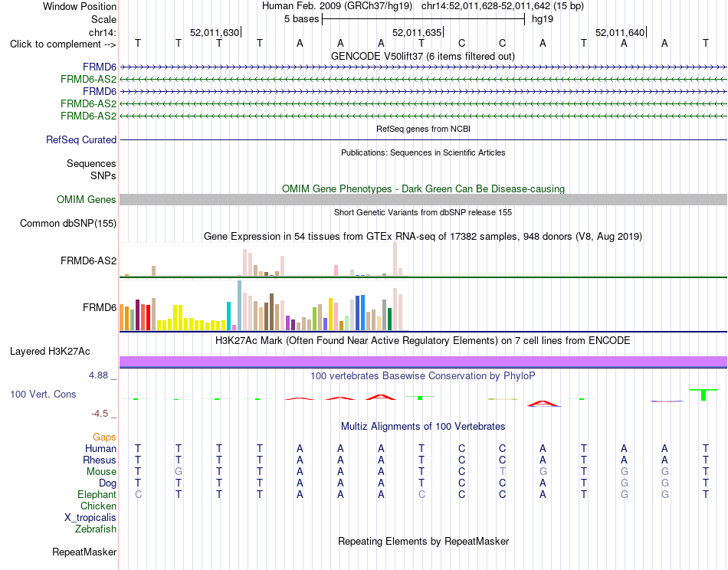Open the FRMD6 GTEx expression bar chart
This screenshot has height=570, width=728.
click(264, 306)
